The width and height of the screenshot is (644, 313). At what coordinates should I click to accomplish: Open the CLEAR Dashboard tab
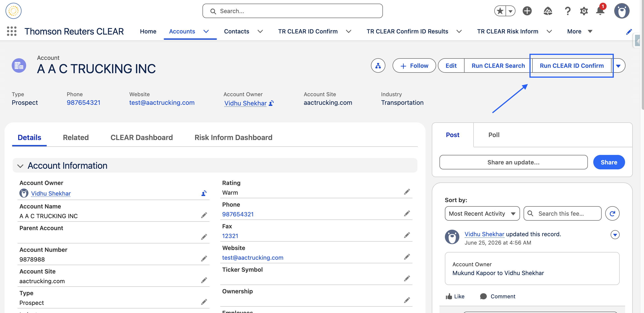142,138
